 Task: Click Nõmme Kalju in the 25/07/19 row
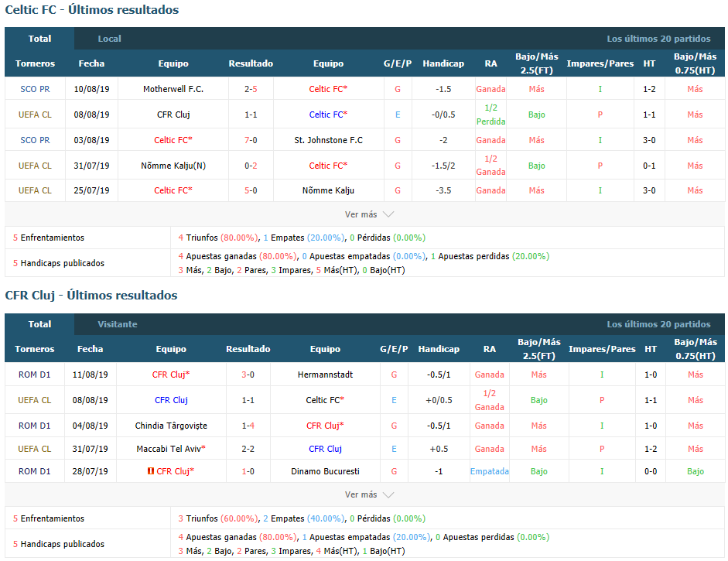pos(328,190)
